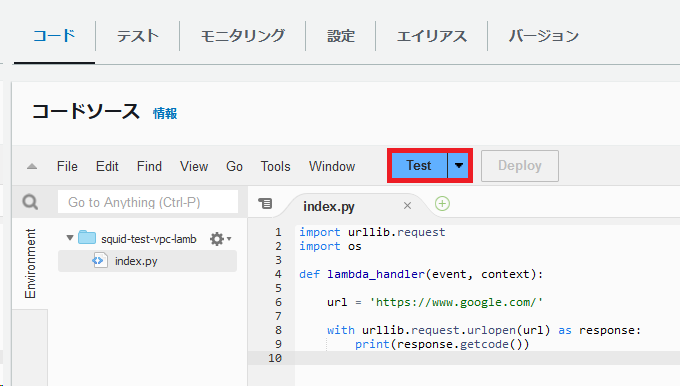
Task: Open the テスト tab
Action: [x=137, y=36]
